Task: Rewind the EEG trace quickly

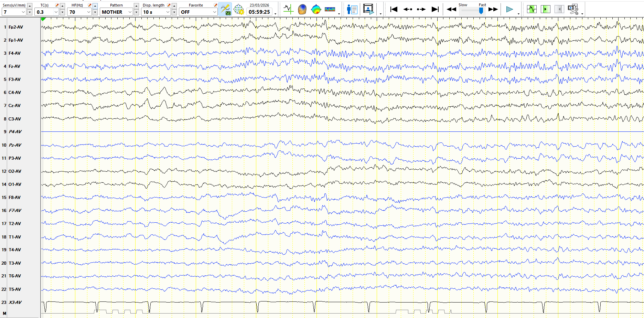Action: pyautogui.click(x=451, y=9)
